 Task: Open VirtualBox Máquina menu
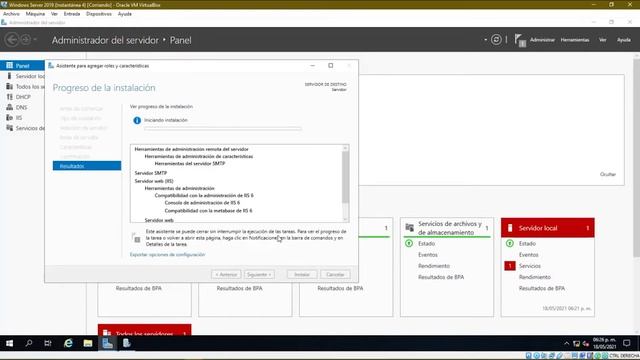click(35, 14)
